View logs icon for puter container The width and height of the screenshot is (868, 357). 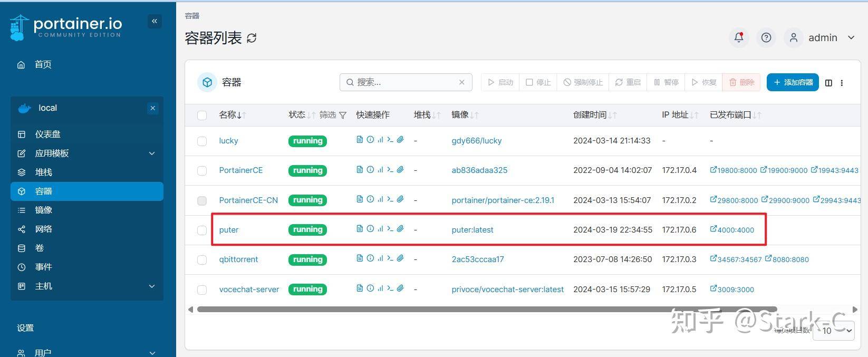(x=360, y=228)
